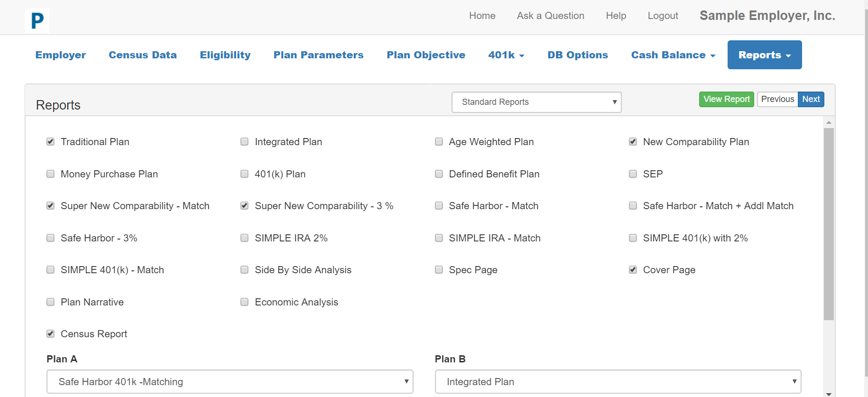Screen dimensions: 868x397
Task: Click the reports list vertical scrollbar
Action: (x=829, y=223)
